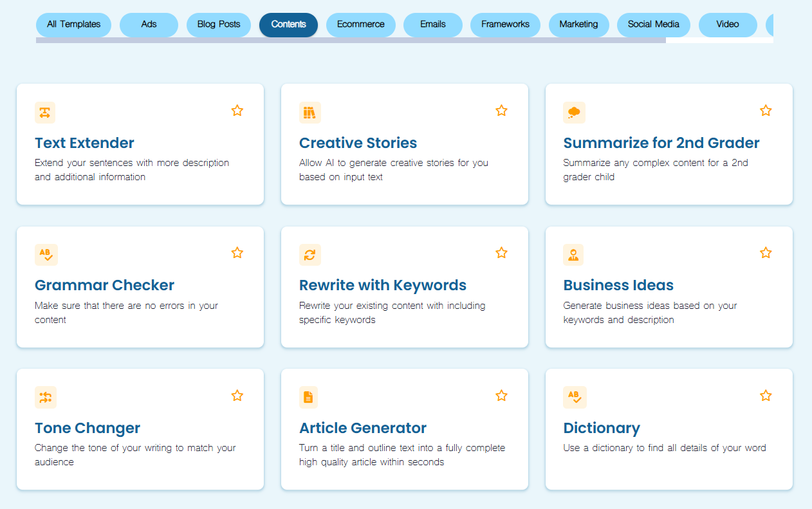Screen dimensions: 812x509
Task: Select the Blog Posts category tab
Action: (x=219, y=24)
